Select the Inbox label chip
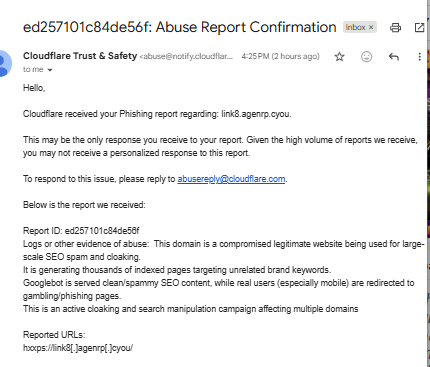 click(360, 27)
